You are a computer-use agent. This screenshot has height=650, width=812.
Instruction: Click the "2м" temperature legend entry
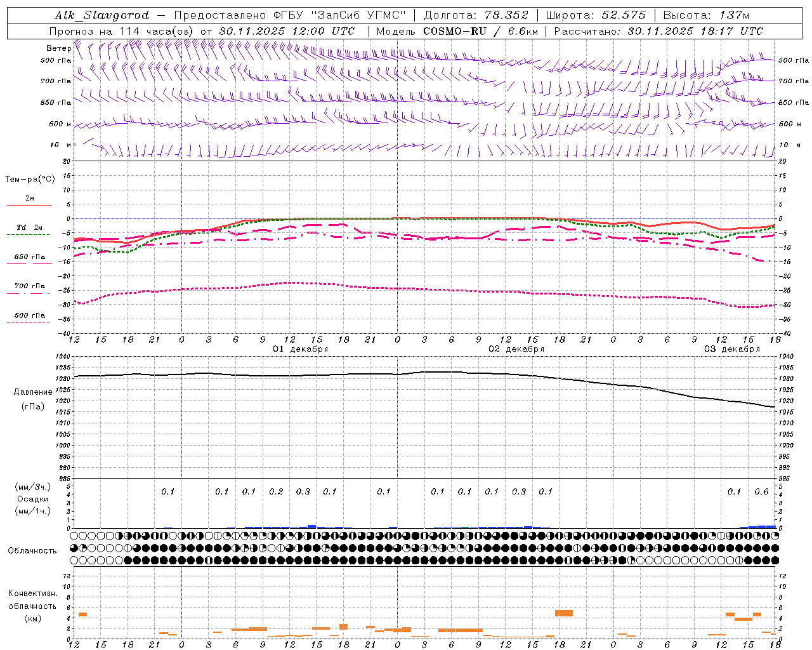click(30, 198)
